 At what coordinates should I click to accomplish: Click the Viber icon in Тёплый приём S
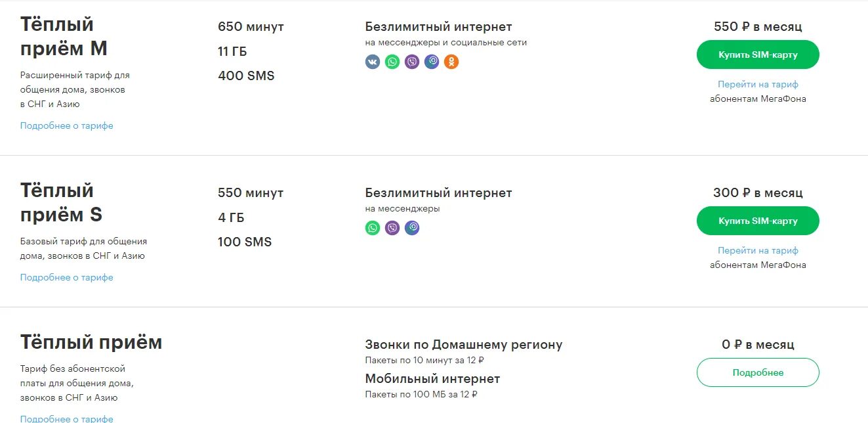[x=392, y=228]
